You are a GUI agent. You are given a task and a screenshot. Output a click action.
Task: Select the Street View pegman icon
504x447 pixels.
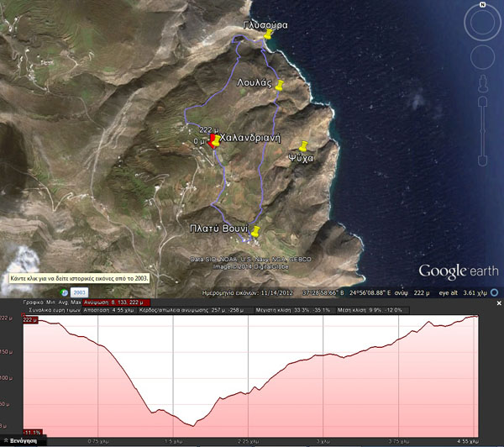click(x=482, y=84)
